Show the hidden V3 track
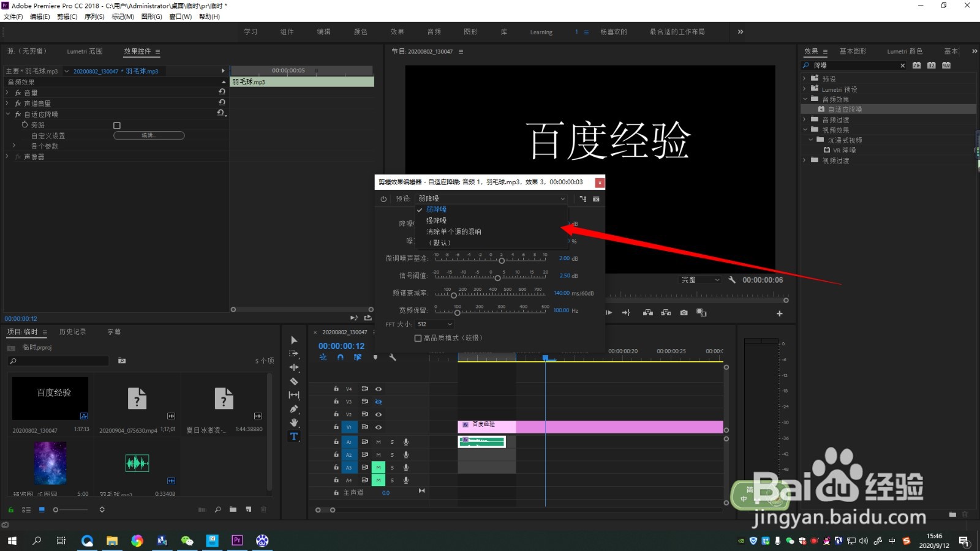 tap(379, 402)
